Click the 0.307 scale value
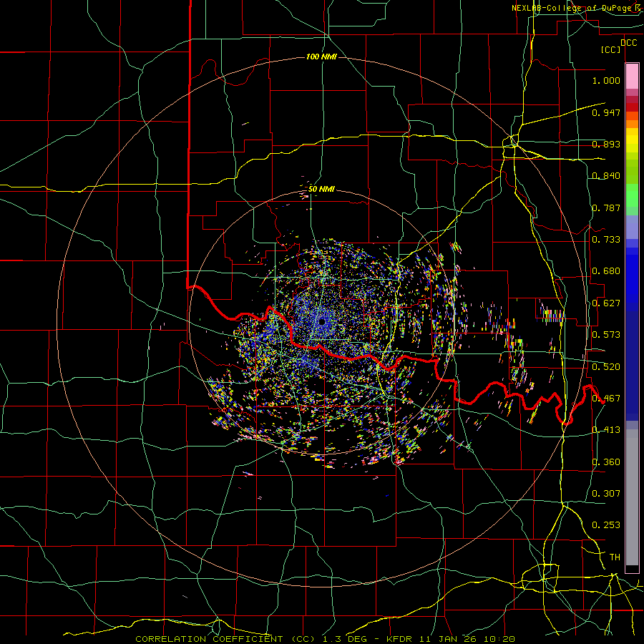Image resolution: width=644 pixels, height=644 pixels. (x=606, y=494)
